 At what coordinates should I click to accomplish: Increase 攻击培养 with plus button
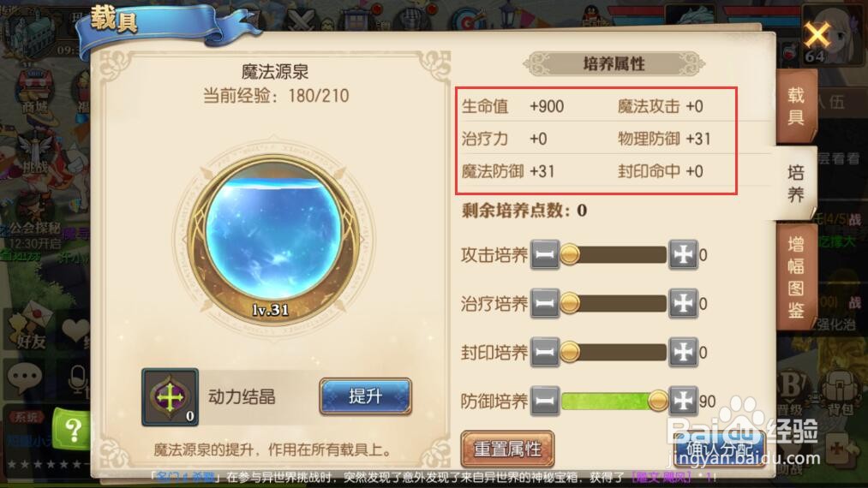[683, 255]
